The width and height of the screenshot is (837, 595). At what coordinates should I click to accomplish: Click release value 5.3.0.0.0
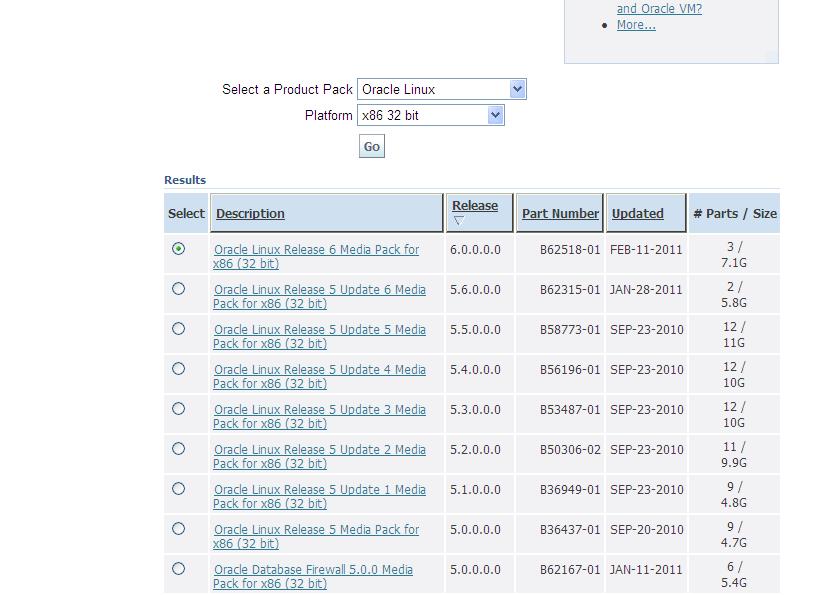point(475,410)
